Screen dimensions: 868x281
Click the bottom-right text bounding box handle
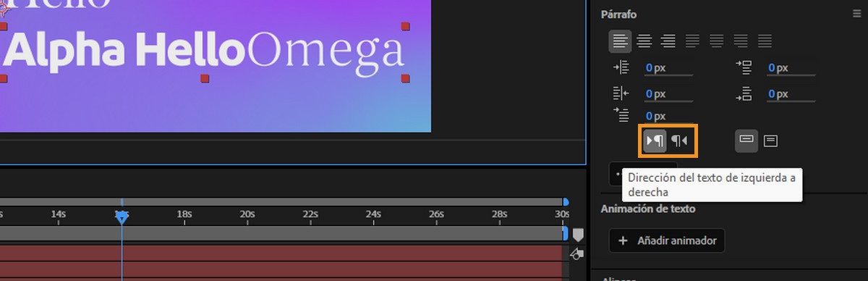[x=405, y=77]
